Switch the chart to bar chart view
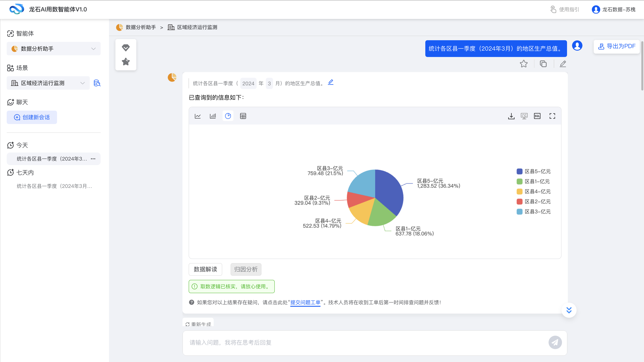644x362 pixels. (x=213, y=116)
